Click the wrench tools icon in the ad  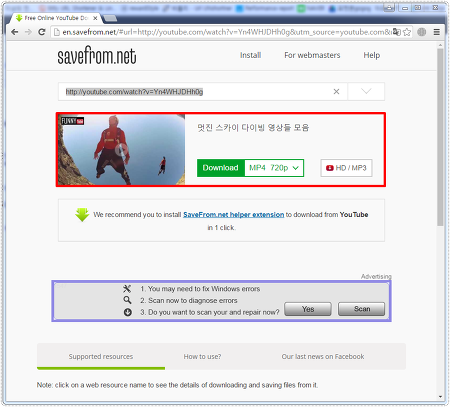tap(127, 289)
